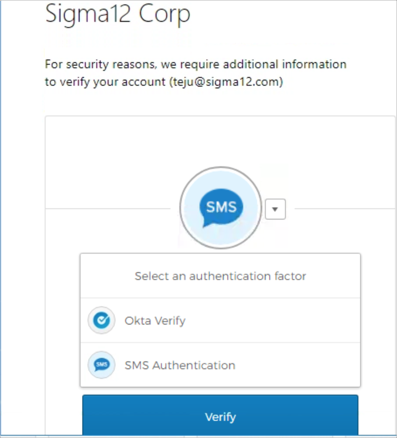Click the Okta Verify checkmark icon
This screenshot has height=438, width=397.
(x=102, y=320)
